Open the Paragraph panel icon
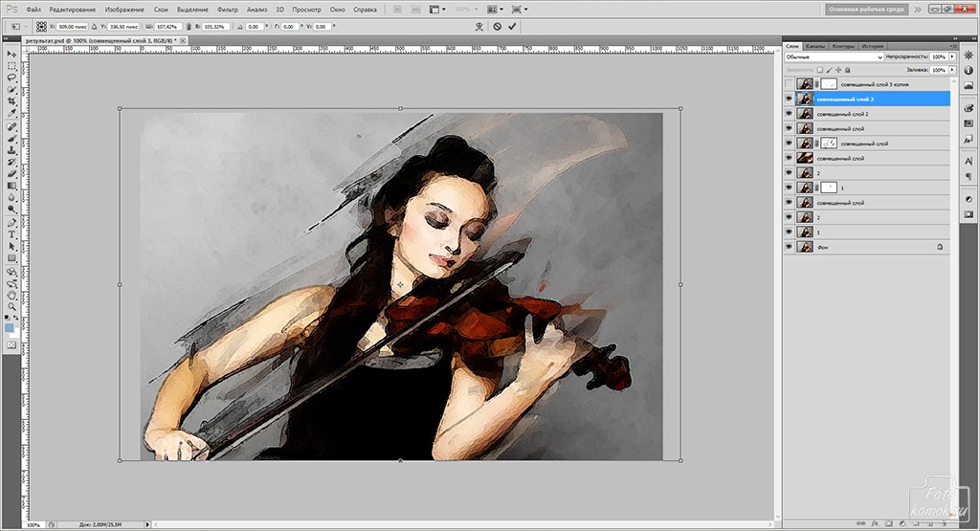 (x=969, y=177)
